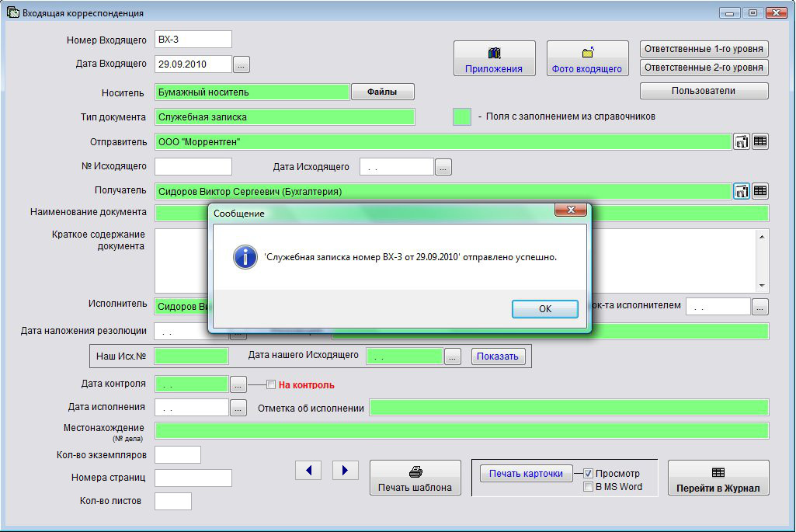Click the blue information icon in message
Image resolution: width=796 pixels, height=532 pixels.
(x=245, y=257)
